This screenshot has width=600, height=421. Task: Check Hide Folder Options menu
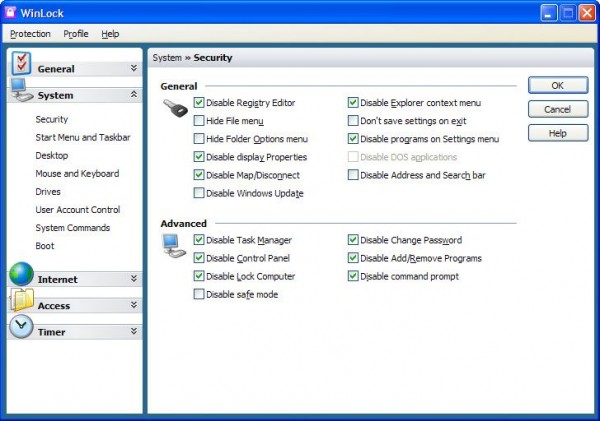199,139
